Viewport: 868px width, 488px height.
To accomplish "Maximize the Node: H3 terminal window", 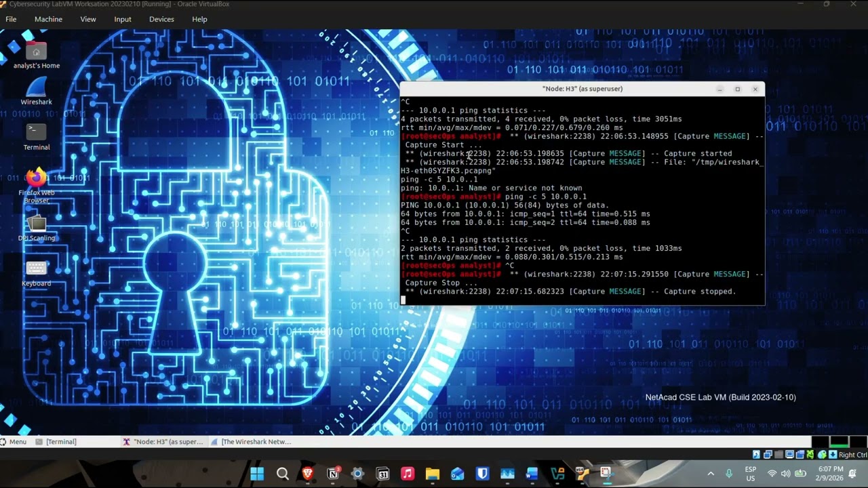I will pos(737,89).
